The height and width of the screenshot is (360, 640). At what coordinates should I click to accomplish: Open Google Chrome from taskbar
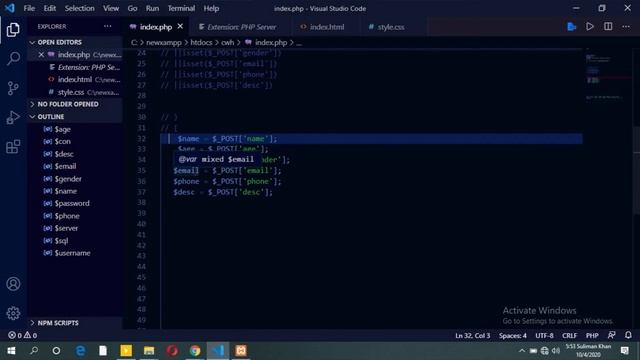point(195,351)
